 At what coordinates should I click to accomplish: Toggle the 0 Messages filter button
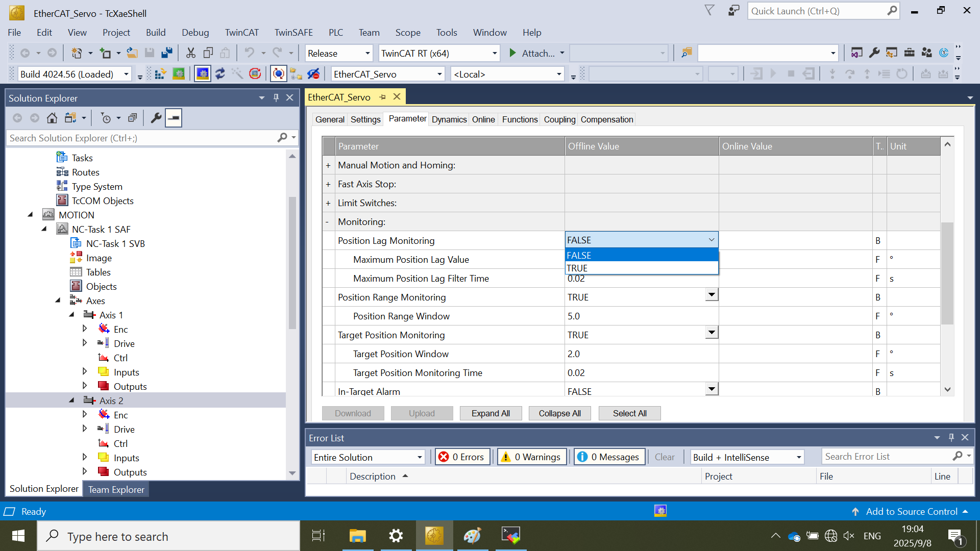coord(609,457)
